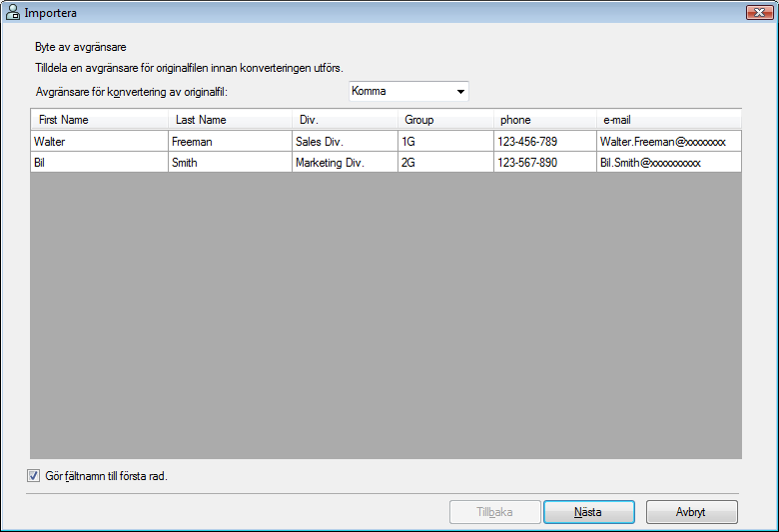Screen dimensions: 779x532
Task: Select the Bil first name cell
Action: pyautogui.click(x=99, y=162)
